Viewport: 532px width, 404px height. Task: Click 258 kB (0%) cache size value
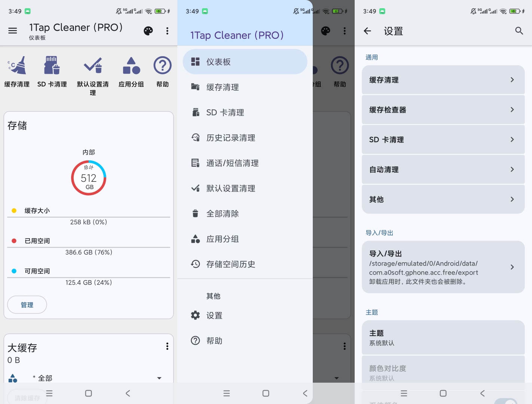(x=89, y=222)
